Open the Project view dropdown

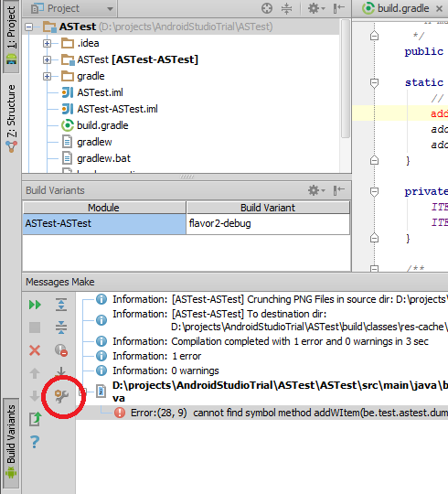click(73, 8)
